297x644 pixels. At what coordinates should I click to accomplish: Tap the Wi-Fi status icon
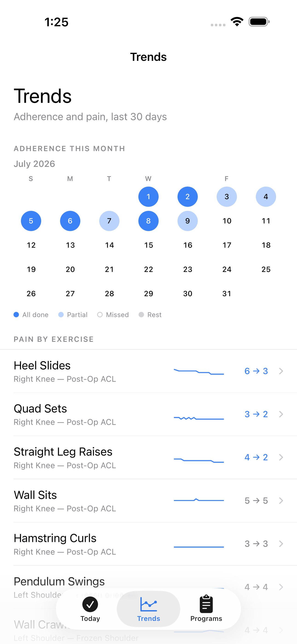point(237,22)
